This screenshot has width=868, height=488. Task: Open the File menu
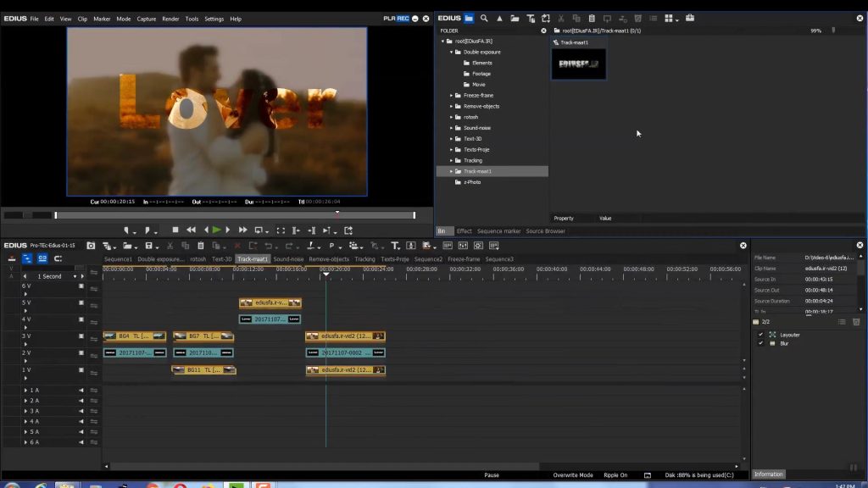point(34,19)
